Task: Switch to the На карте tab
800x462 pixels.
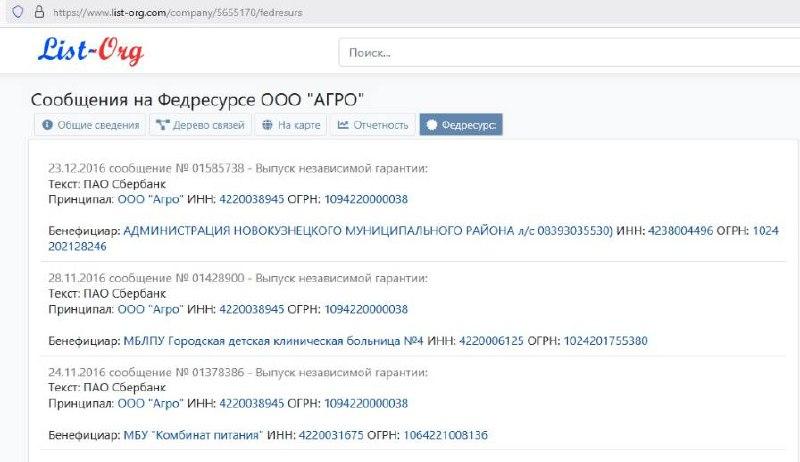Action: (291, 125)
